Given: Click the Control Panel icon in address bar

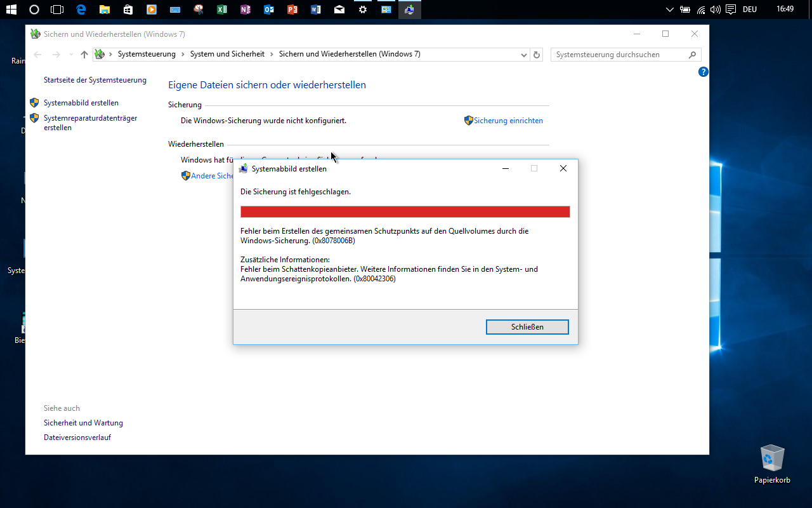Looking at the screenshot, I should 100,55.
